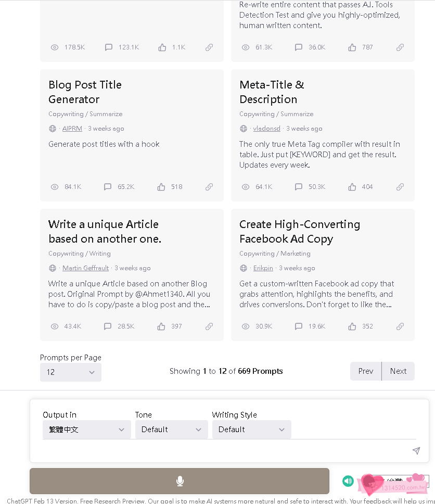The width and height of the screenshot is (435, 504).
Task: Open the Writing Style dropdown
Action: (x=251, y=430)
